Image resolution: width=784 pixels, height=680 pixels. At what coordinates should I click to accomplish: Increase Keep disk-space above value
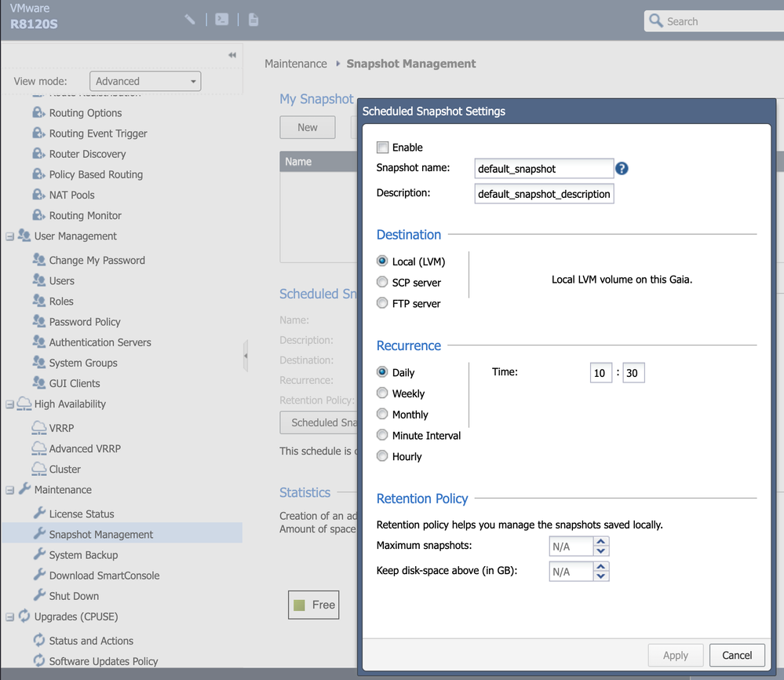pyautogui.click(x=601, y=567)
